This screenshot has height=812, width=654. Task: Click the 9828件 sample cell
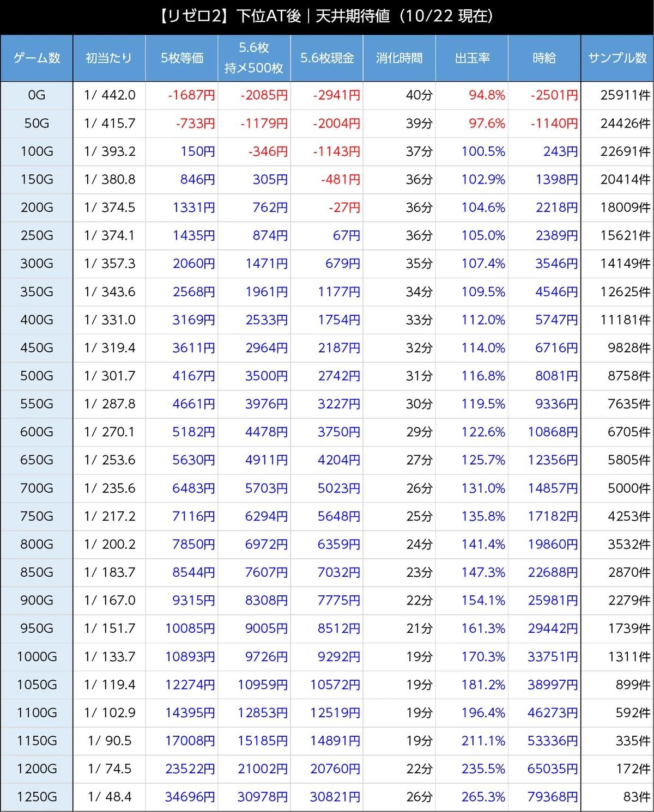[617, 348]
